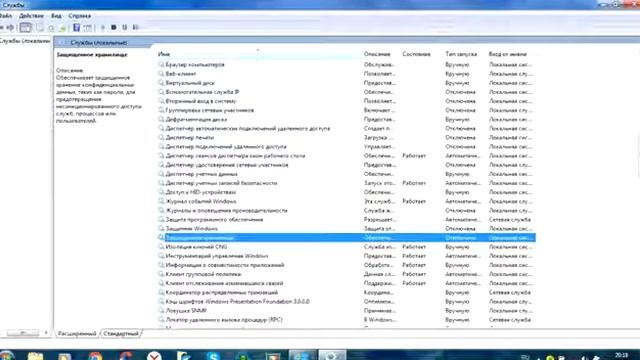Select Вспомогательная служба IP
Image resolution: width=640 pixels, height=360 pixels.
[x=346, y=92]
